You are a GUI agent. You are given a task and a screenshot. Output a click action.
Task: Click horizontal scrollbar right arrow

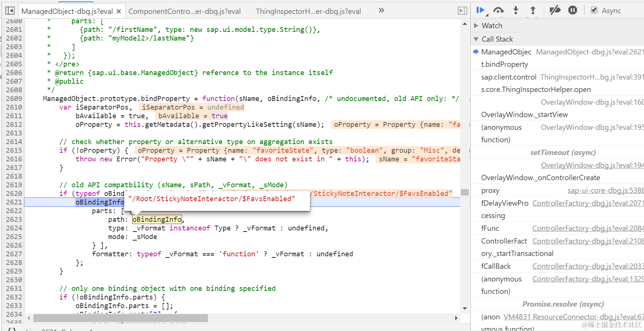click(456, 318)
